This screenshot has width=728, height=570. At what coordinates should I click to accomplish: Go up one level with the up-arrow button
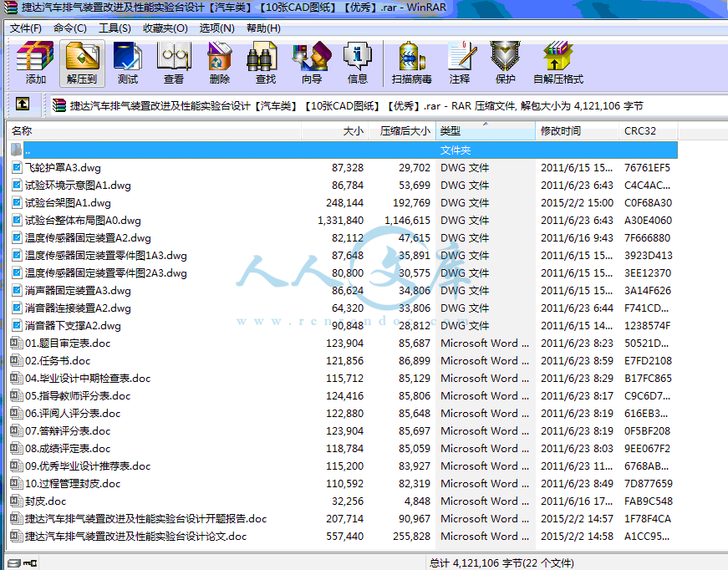23,104
